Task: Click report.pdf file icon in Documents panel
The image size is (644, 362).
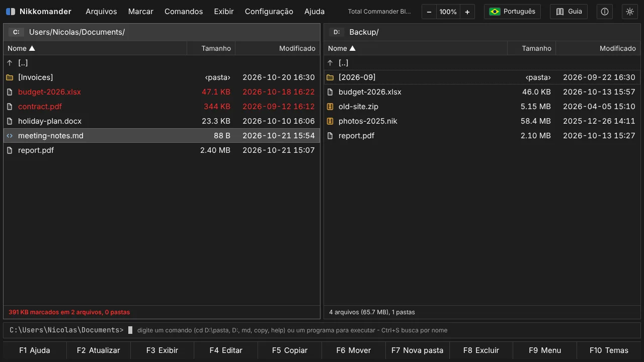Action: click(10, 150)
